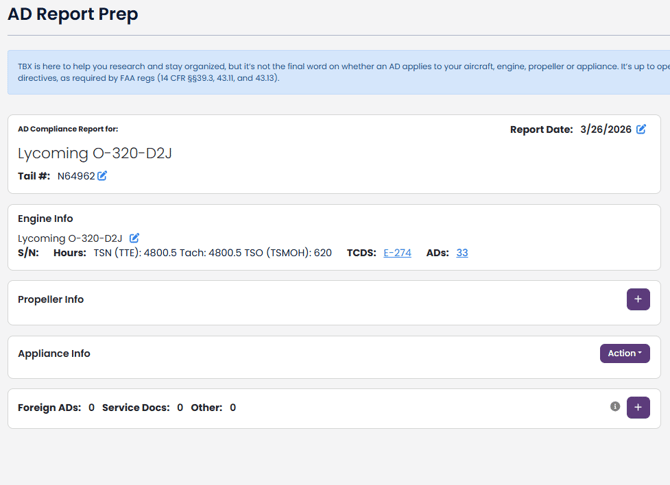Image resolution: width=670 pixels, height=485 pixels.
Task: Click the Propeller Info section heading
Action: 51,299
